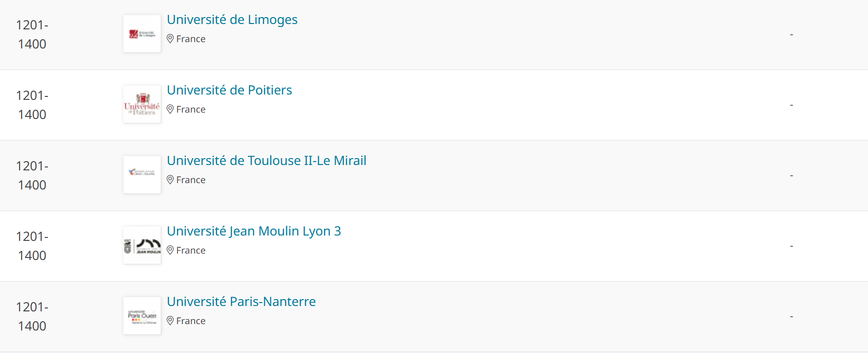868x353 pixels.
Task: Click the dash score in Lyon 3 row
Action: [791, 246]
